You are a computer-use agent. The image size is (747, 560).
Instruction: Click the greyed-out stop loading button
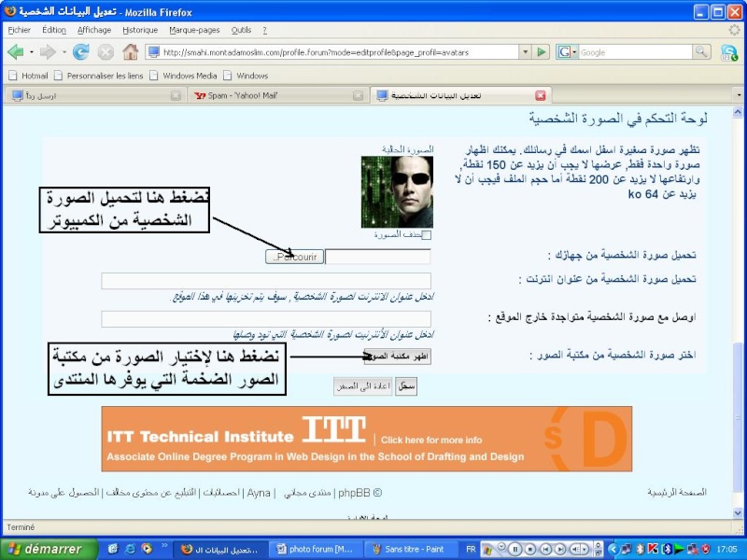pos(106,52)
